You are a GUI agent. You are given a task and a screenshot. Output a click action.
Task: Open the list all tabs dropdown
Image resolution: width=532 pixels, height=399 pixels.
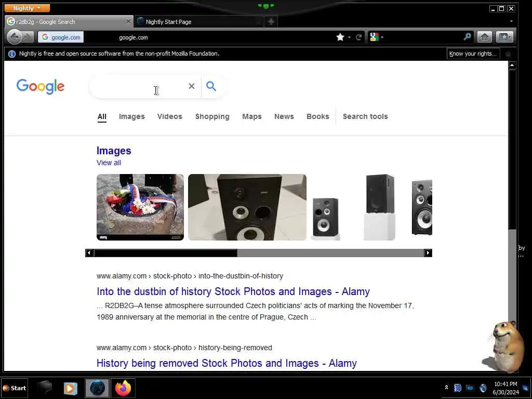[x=511, y=21]
